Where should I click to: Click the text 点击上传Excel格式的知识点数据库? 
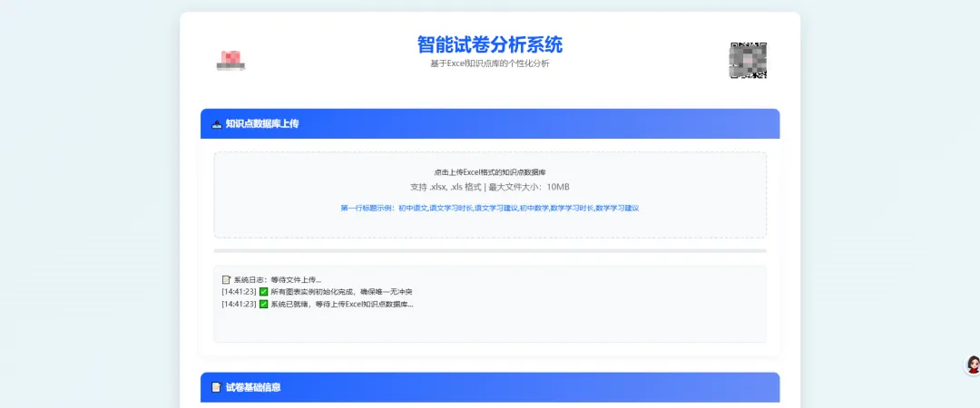490,172
